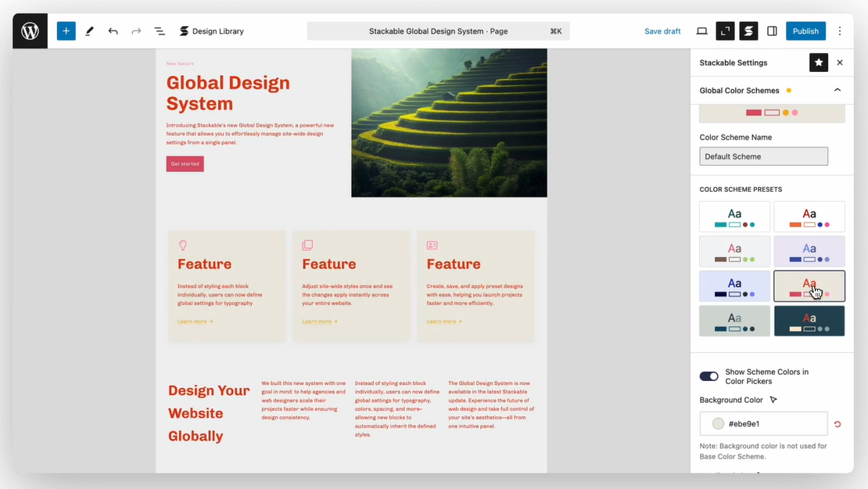Open the block inserter
Screen dimensions: 868x489
pyautogui.click(x=66, y=31)
